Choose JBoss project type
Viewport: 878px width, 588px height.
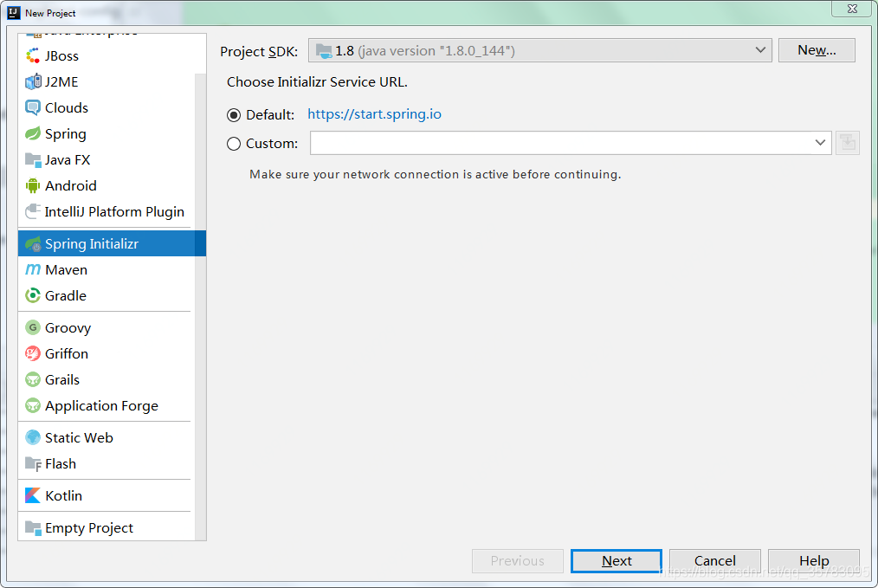coord(107,56)
